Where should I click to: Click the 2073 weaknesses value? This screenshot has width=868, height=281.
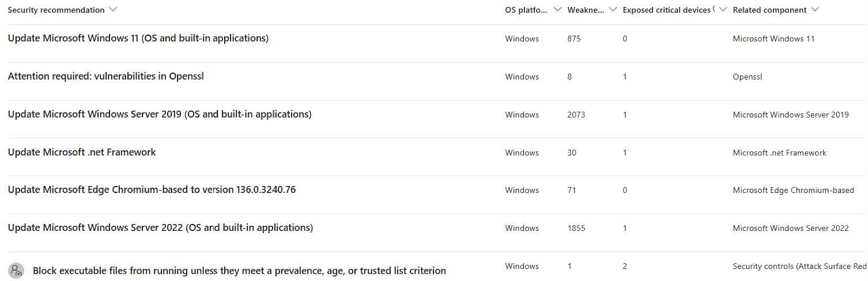coord(576,115)
